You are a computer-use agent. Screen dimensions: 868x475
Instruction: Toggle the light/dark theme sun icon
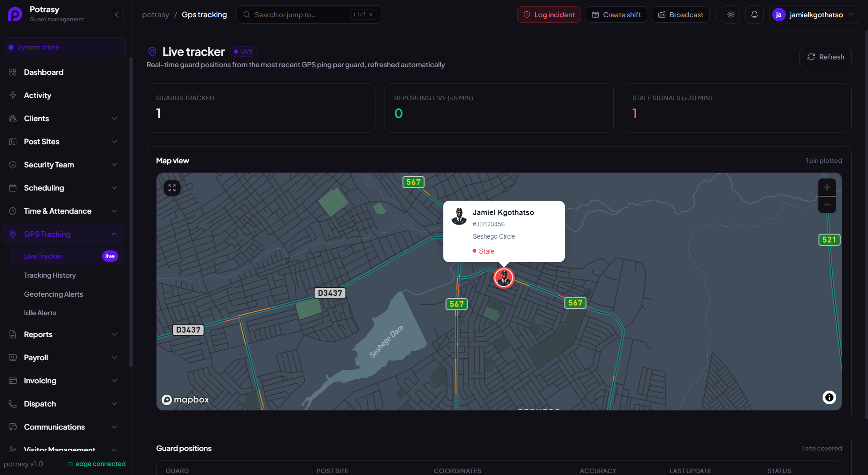click(x=731, y=15)
